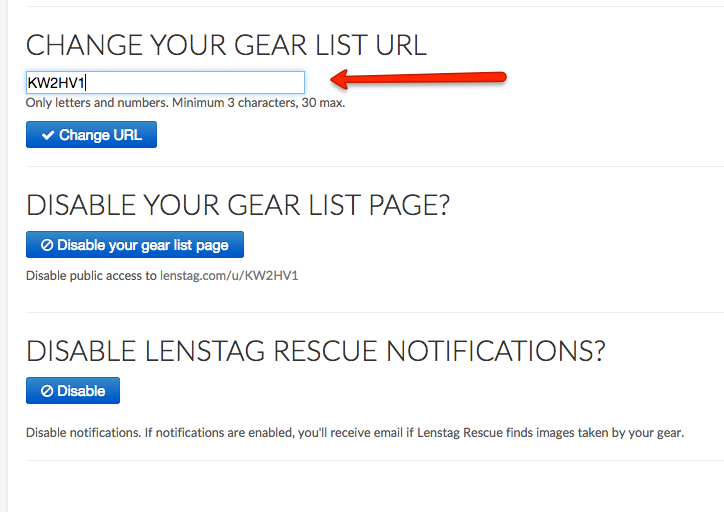This screenshot has height=512, width=724.
Task: Open the lenstag.com/u/KW2HV1 link
Action: 229,275
